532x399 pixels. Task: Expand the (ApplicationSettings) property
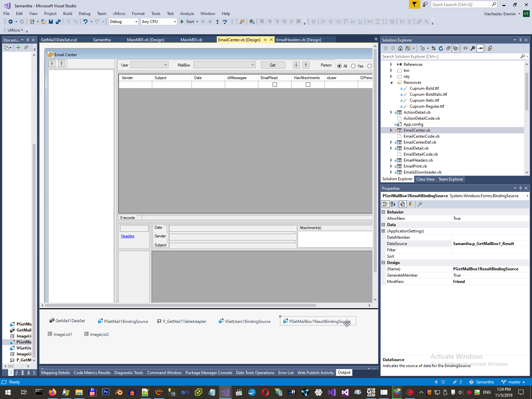[383, 231]
